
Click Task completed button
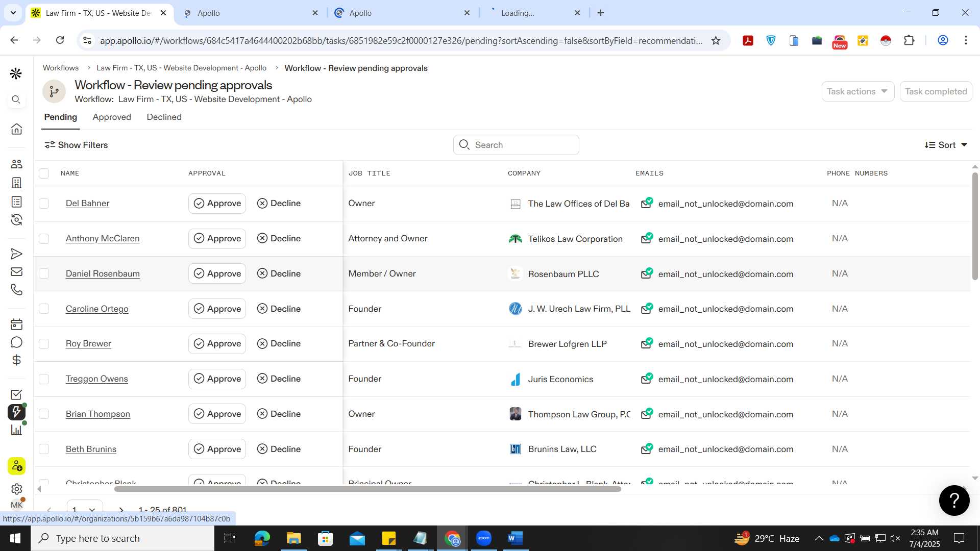[936, 91]
